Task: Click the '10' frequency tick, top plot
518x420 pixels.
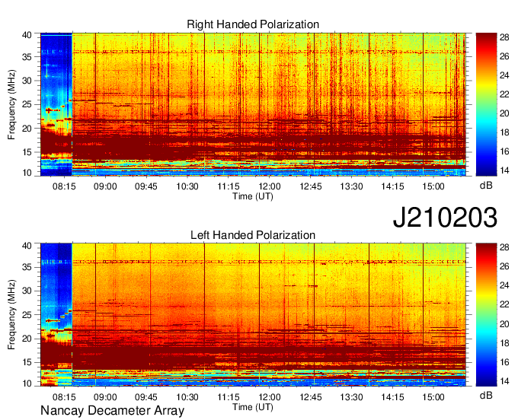Action: point(27,173)
